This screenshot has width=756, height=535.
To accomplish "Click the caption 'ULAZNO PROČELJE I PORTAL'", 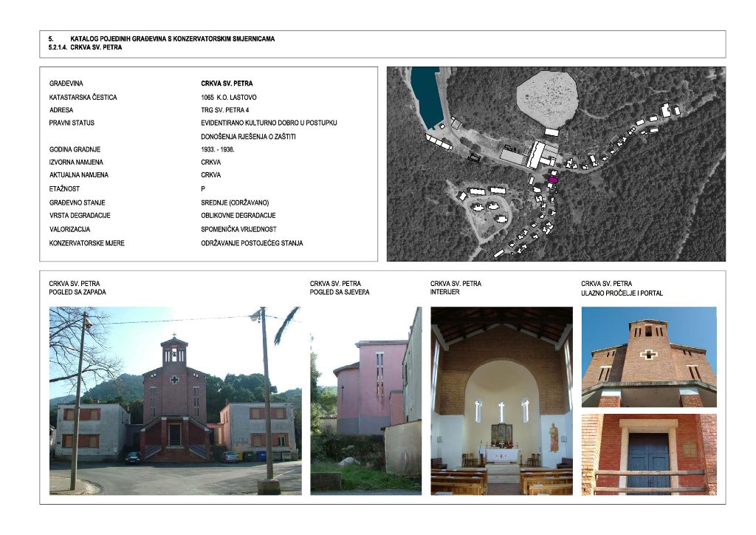I will click(622, 293).
